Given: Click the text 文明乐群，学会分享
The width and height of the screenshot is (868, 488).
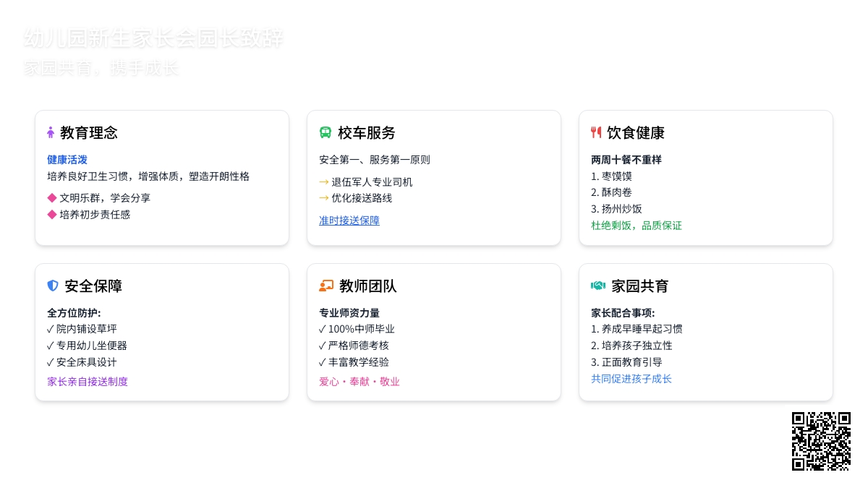Looking at the screenshot, I should [105, 198].
